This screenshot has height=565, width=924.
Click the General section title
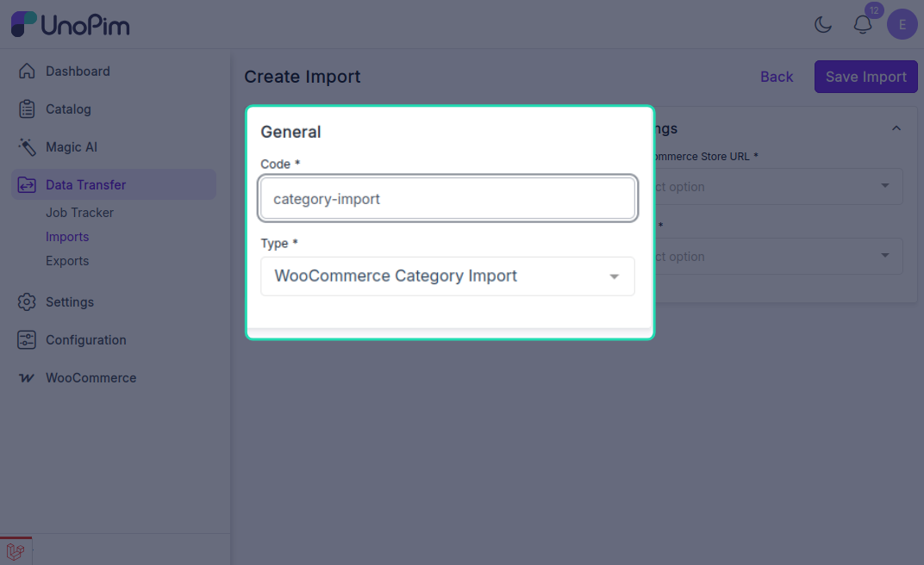click(x=290, y=132)
